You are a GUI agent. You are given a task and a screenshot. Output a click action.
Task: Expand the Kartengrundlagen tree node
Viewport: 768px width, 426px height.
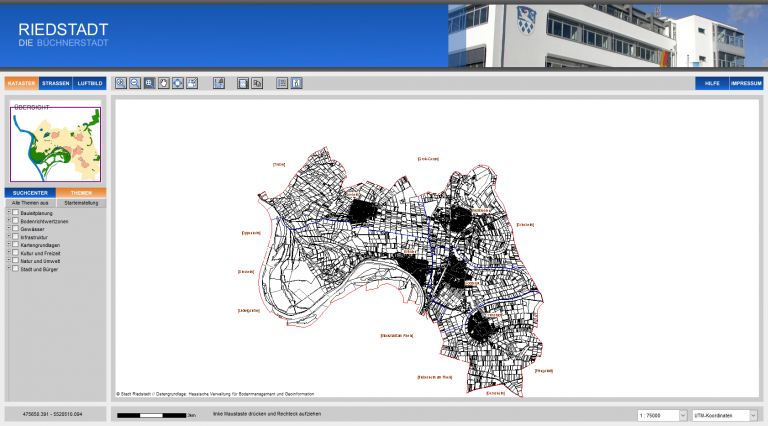pyautogui.click(x=9, y=244)
